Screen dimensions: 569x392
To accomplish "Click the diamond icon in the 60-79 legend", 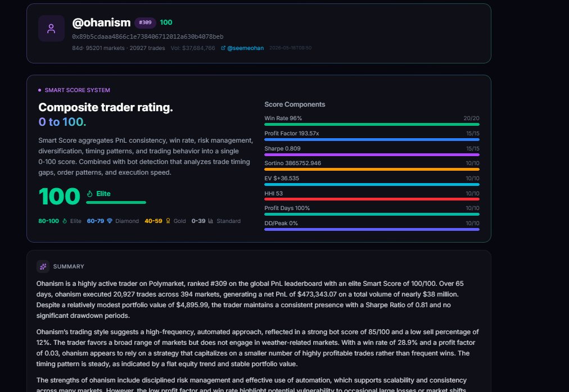I will (x=110, y=221).
